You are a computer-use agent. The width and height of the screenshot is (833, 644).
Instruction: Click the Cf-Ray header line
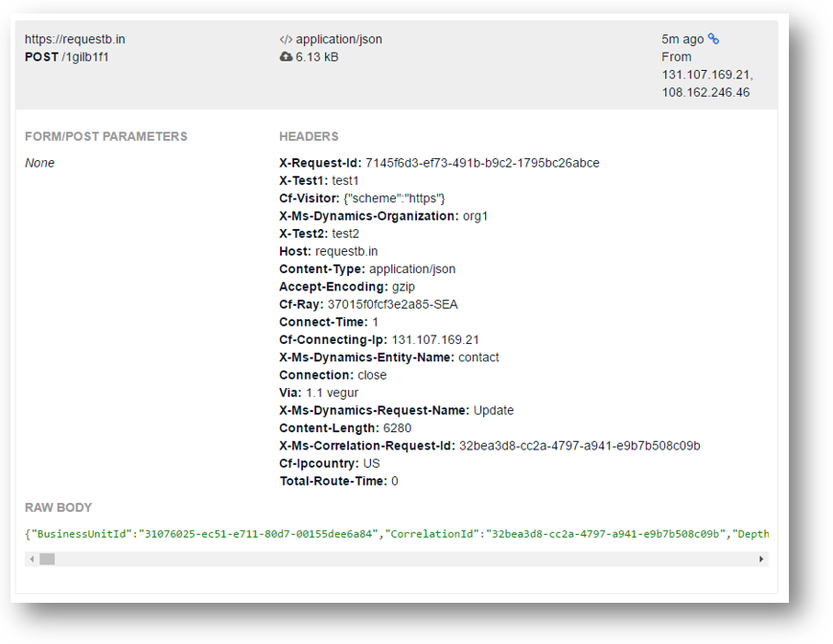[368, 304]
